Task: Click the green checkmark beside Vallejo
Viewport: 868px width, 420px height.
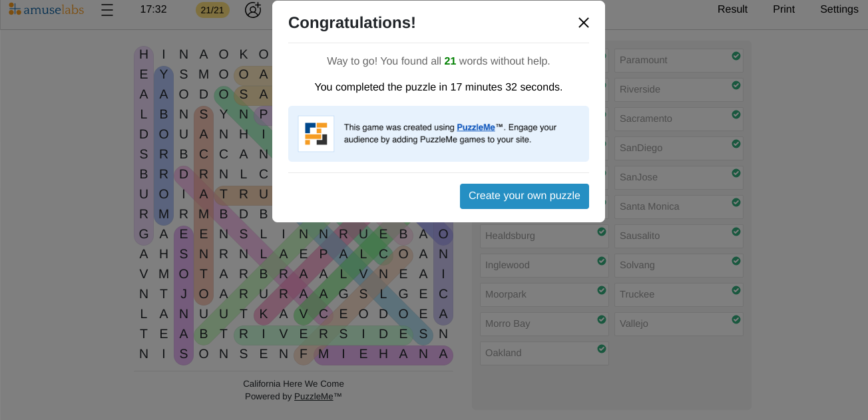Action: [736, 319]
